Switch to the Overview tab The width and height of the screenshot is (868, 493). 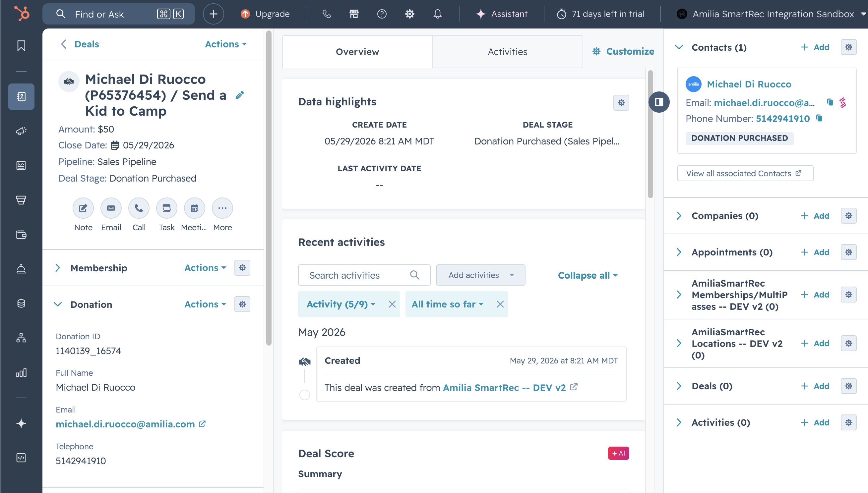(357, 51)
